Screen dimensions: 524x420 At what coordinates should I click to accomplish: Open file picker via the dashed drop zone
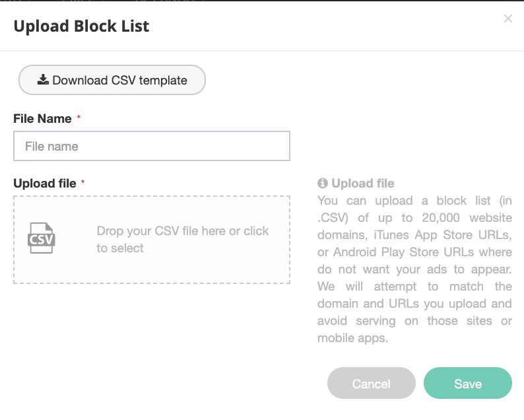click(x=152, y=240)
